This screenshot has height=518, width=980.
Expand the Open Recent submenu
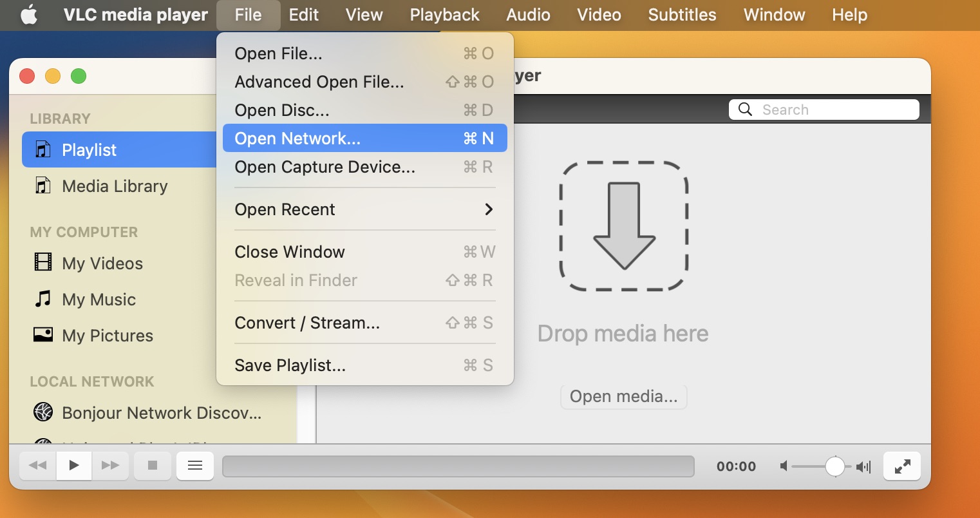(365, 209)
